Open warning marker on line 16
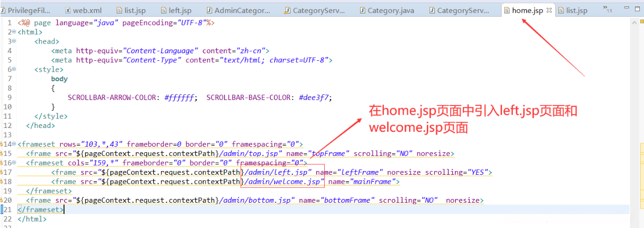This screenshot has height=228, width=644. pos(2,163)
